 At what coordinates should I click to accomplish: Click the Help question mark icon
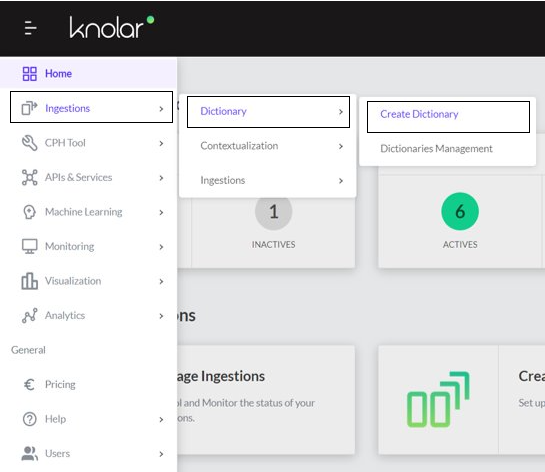point(30,419)
